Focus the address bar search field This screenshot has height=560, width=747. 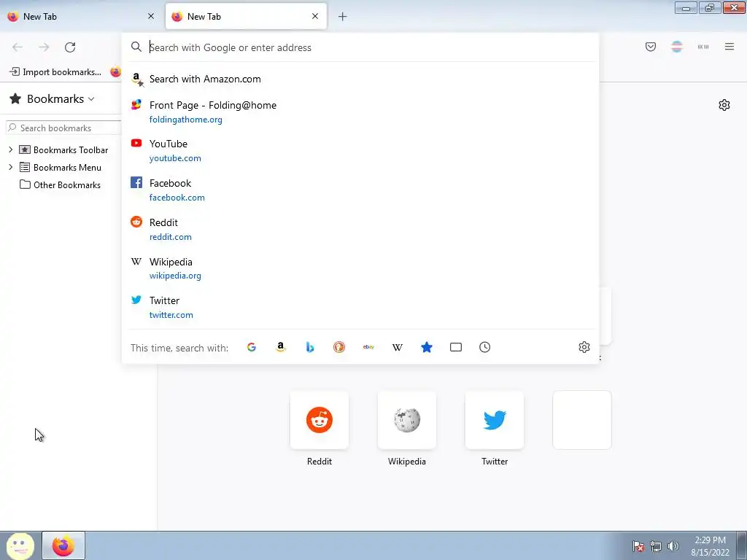tap(360, 47)
